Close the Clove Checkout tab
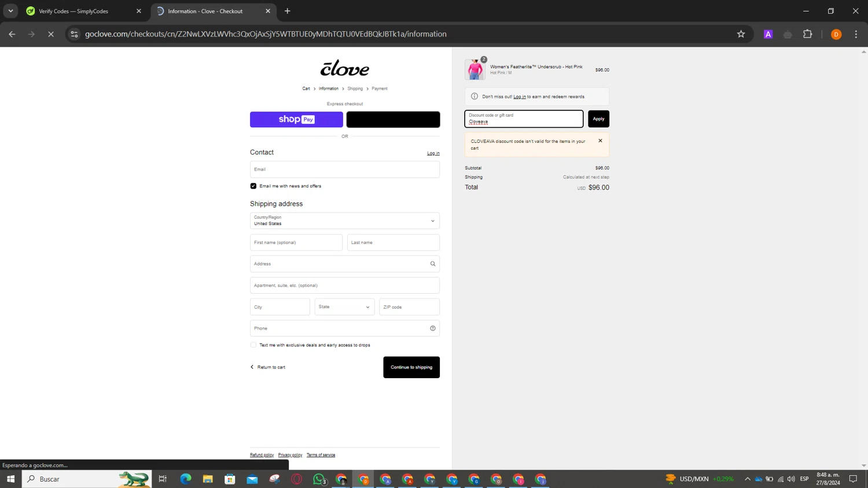Image resolution: width=868 pixels, height=488 pixels. [268, 11]
